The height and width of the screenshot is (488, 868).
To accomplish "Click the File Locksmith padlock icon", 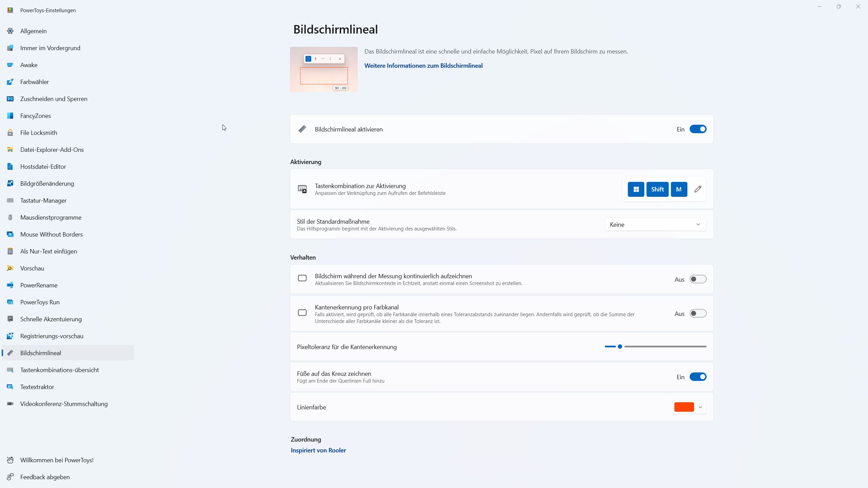I will point(10,133).
